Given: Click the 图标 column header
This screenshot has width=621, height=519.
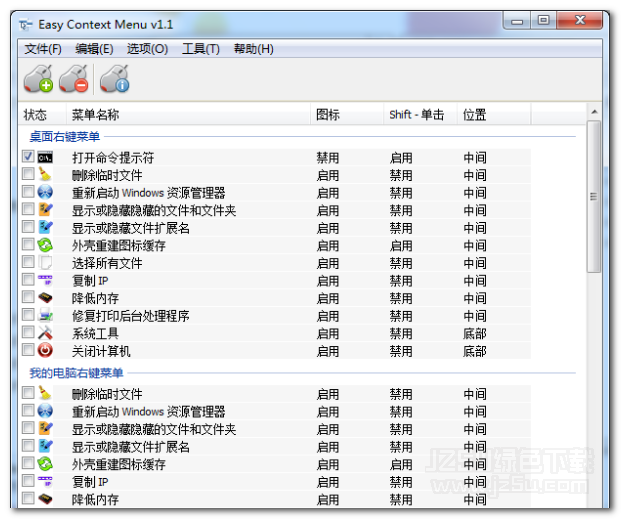Looking at the screenshot, I should tap(347, 115).
